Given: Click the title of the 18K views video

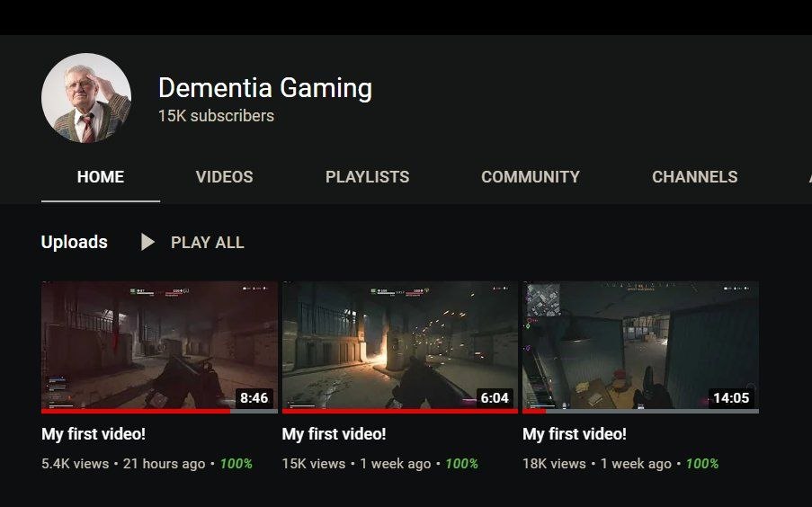Looking at the screenshot, I should click(x=575, y=433).
